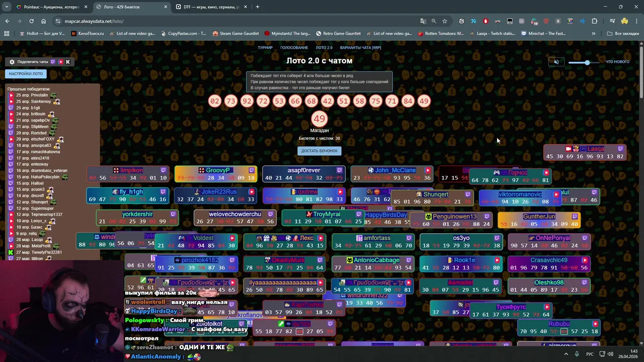644x362 pixels.
Task: Select the DTF browser tab
Action: point(211,7)
